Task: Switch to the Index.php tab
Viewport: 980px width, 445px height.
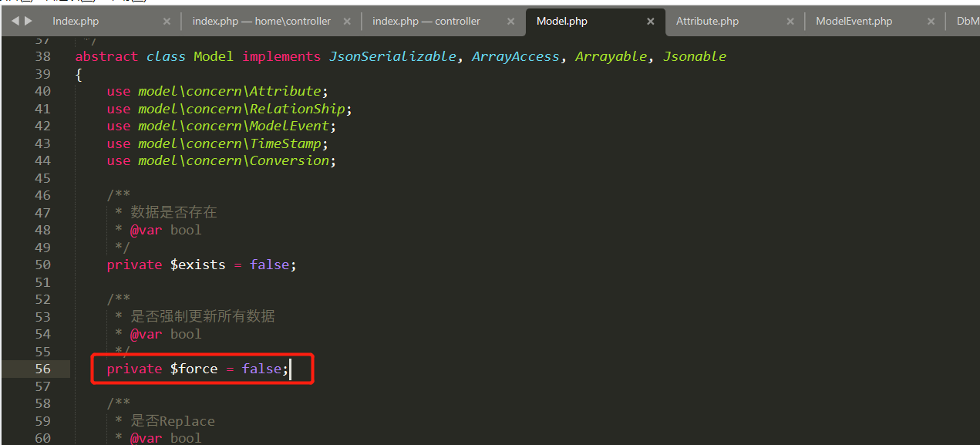Action: (76, 22)
